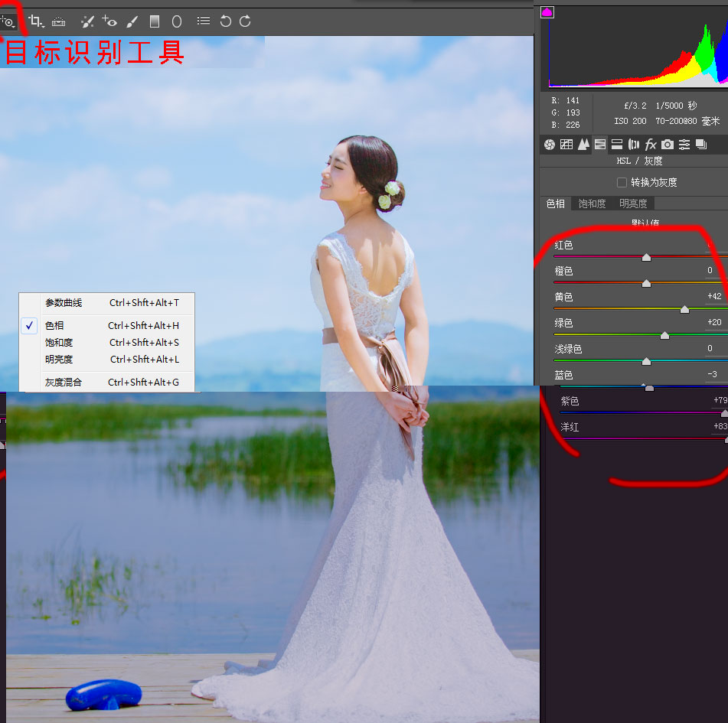Rotate image clockwise
Screen dimensions: 728x723
[245, 21]
